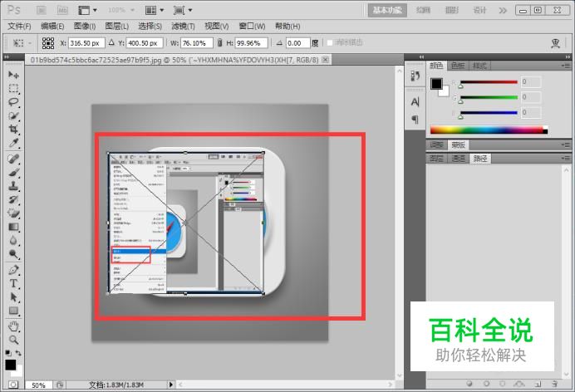Image resolution: width=575 pixels, height=392 pixels.
Task: Select the Eyedropper tool
Action: tap(13, 143)
